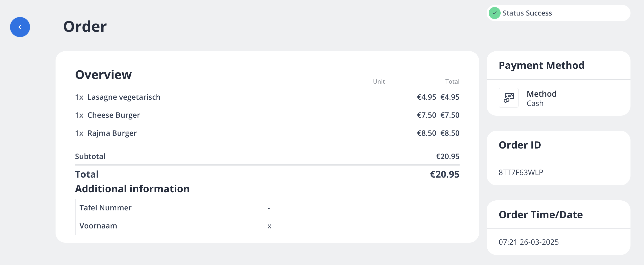Click the Status Success badge
This screenshot has height=265, width=644.
click(558, 13)
